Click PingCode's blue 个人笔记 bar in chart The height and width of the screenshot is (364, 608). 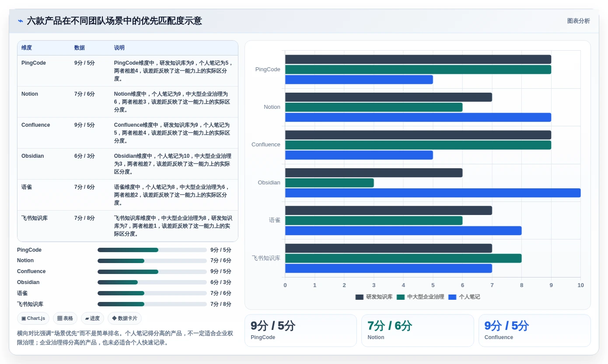pyautogui.click(x=359, y=80)
